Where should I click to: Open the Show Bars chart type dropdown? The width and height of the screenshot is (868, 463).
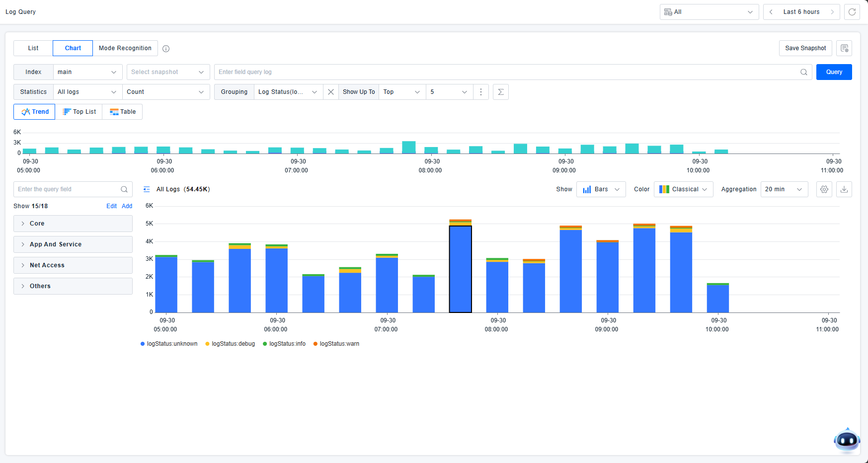[x=601, y=189]
